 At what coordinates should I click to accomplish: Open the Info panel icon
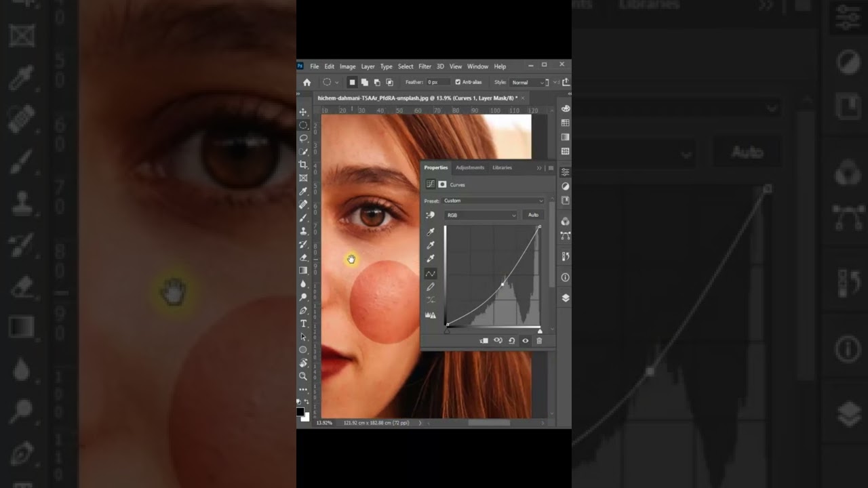point(565,277)
